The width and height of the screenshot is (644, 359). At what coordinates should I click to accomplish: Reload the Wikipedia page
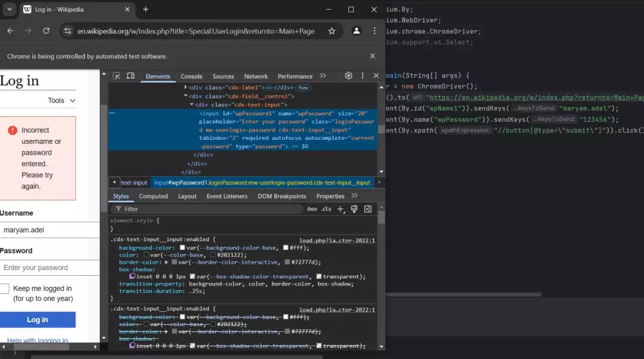[x=46, y=31]
